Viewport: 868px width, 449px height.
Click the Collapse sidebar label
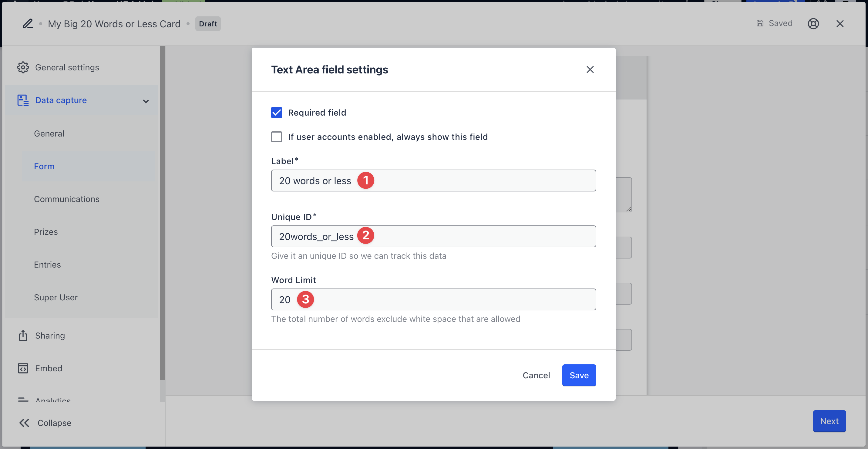(54, 423)
